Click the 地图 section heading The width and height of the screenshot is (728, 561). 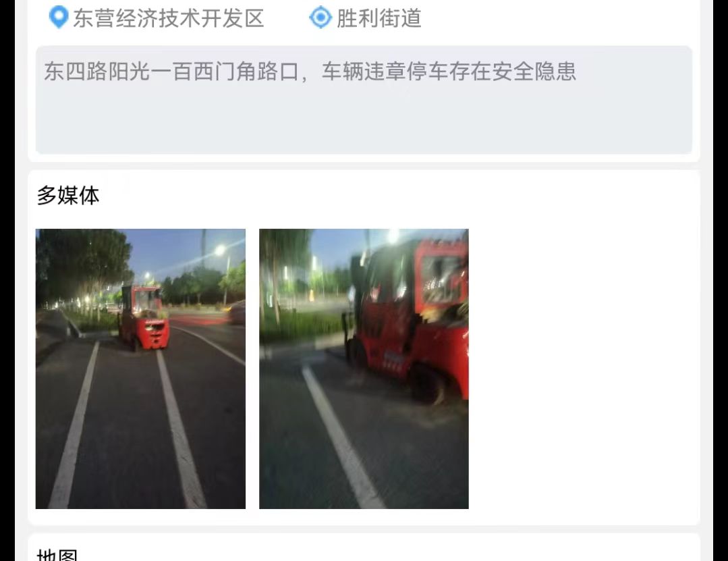[x=57, y=555]
